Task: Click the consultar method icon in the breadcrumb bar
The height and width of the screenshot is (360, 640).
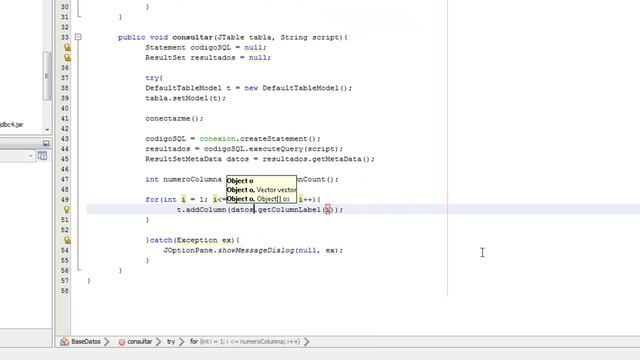Action: [x=122, y=342]
